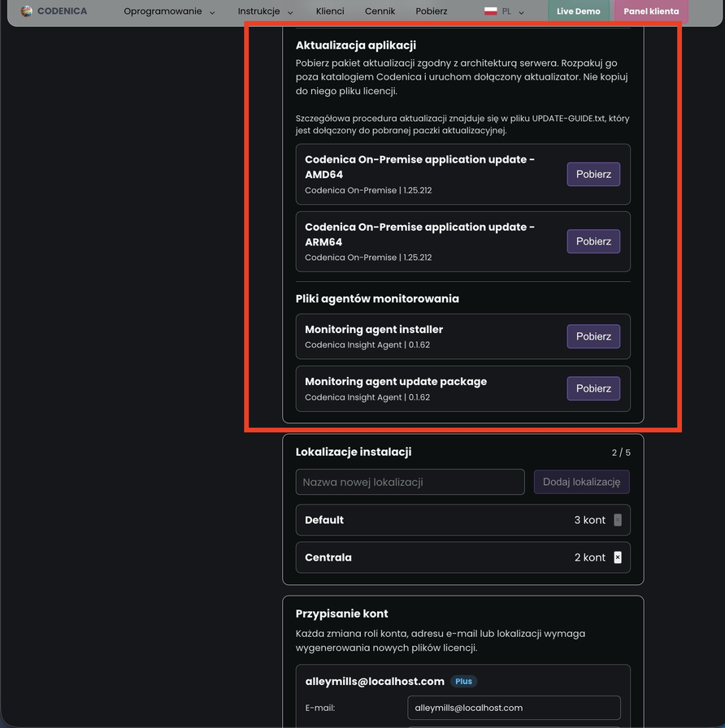Download the ARM64 application update

tap(593, 241)
